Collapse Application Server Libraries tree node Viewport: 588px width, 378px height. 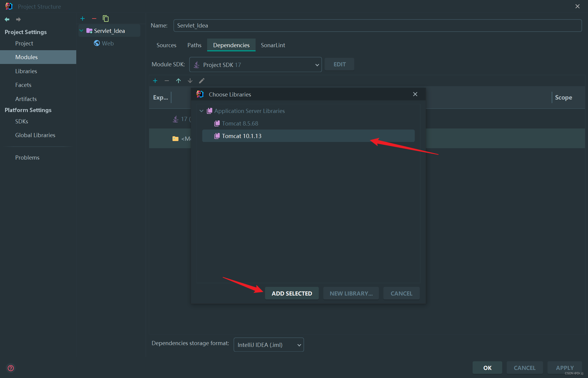[x=201, y=111]
